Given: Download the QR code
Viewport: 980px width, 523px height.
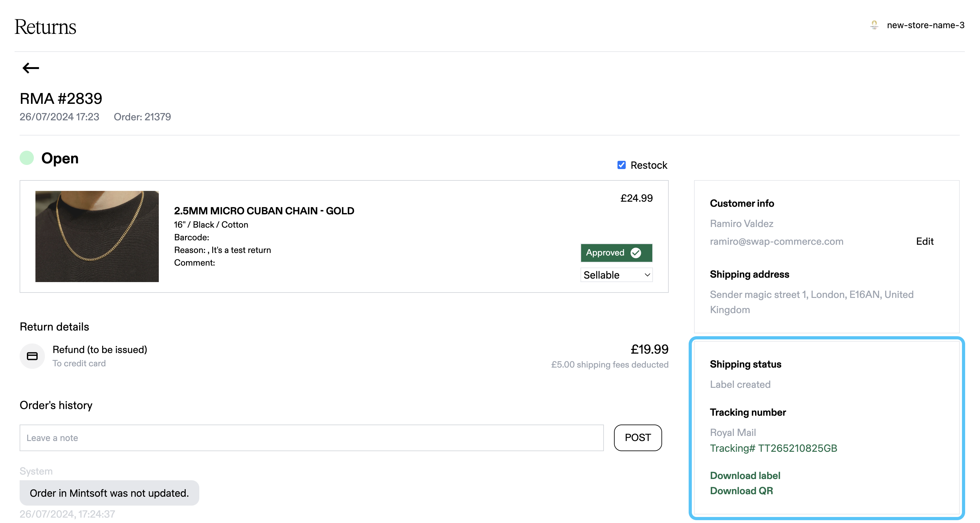Looking at the screenshot, I should (x=741, y=491).
